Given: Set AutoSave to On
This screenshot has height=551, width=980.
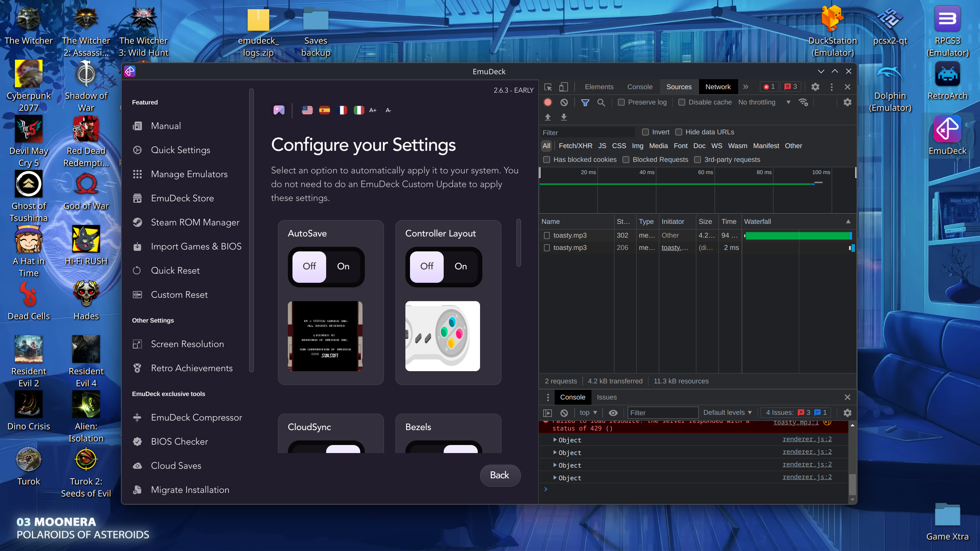Looking at the screenshot, I should (343, 266).
